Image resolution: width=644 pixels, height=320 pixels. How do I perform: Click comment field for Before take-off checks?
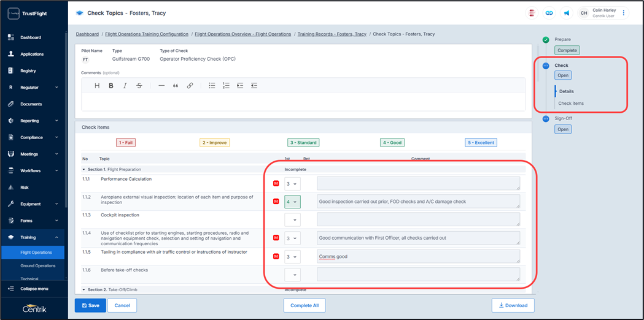(x=417, y=275)
